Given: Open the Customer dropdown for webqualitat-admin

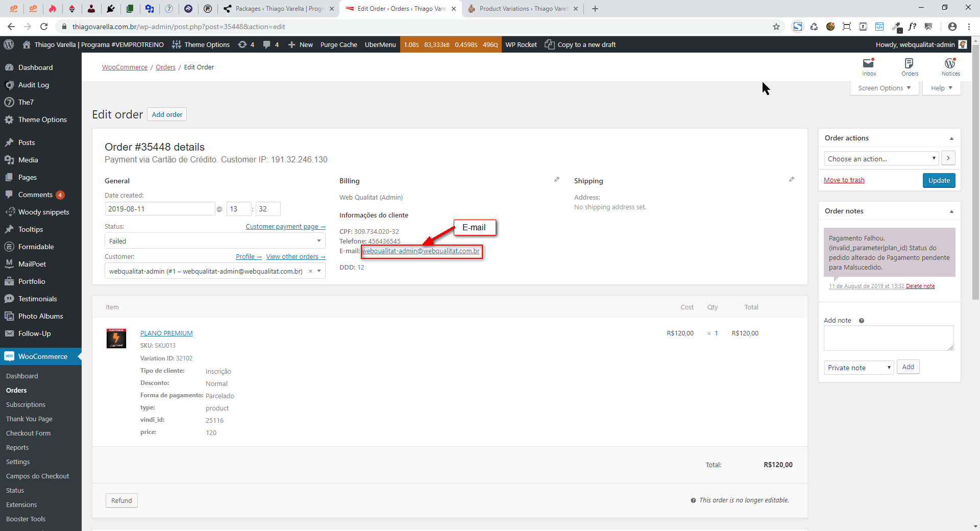Looking at the screenshot, I should point(215,271).
